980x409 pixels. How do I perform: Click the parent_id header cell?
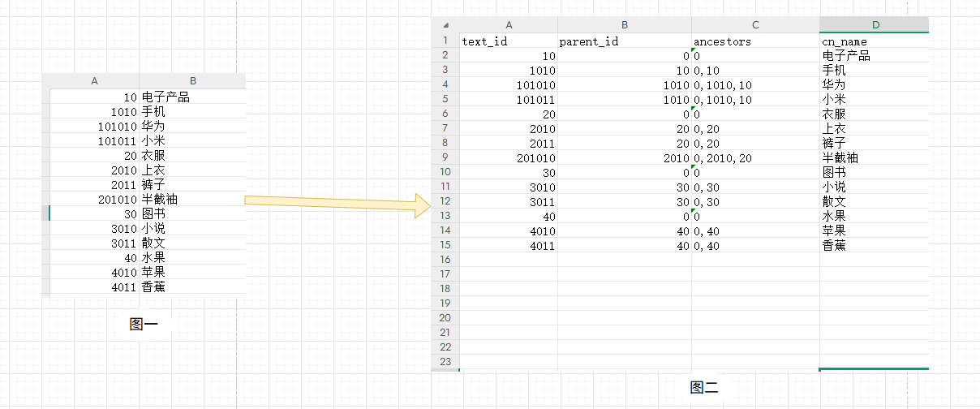coord(625,41)
